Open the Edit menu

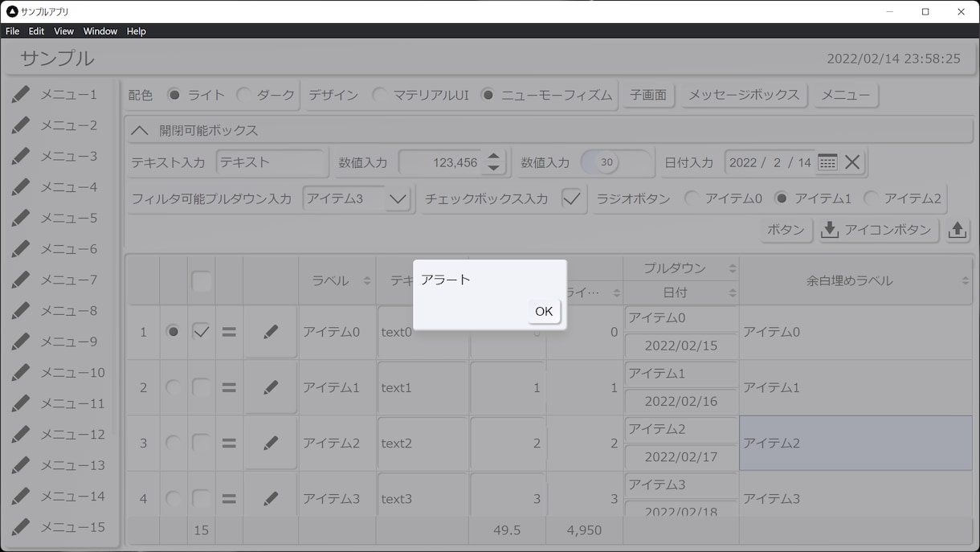pos(36,31)
